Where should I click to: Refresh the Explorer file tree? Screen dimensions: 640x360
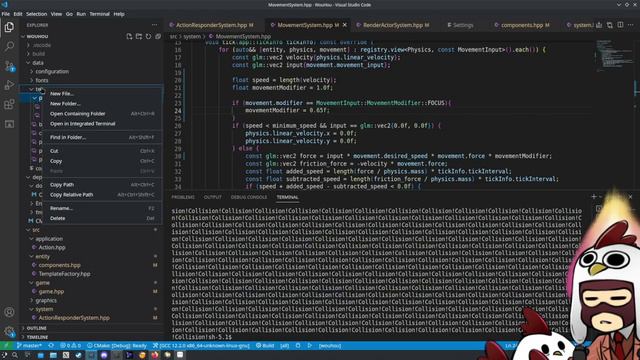(148, 36)
